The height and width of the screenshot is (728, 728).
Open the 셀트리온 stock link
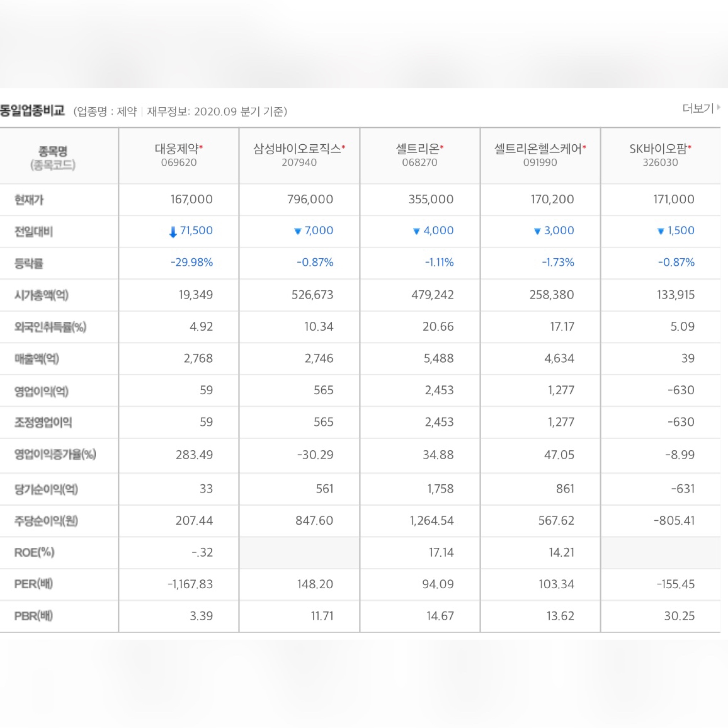418,149
